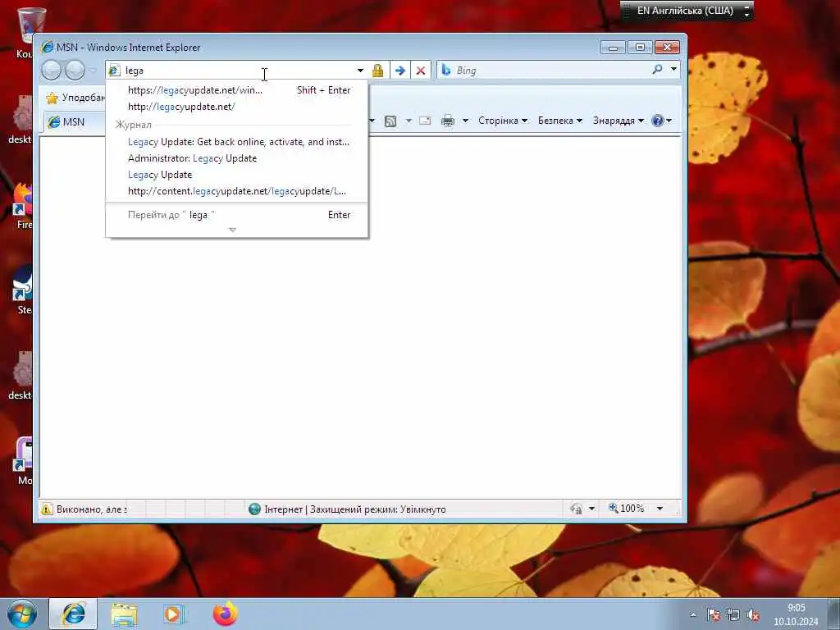Open history entry Legacy Update: Get back online
This screenshot has height=630, width=840.
239,142
